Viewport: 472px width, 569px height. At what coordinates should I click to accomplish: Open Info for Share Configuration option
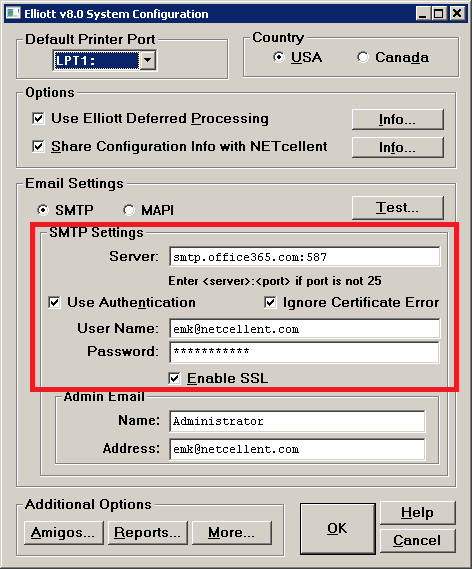(398, 147)
